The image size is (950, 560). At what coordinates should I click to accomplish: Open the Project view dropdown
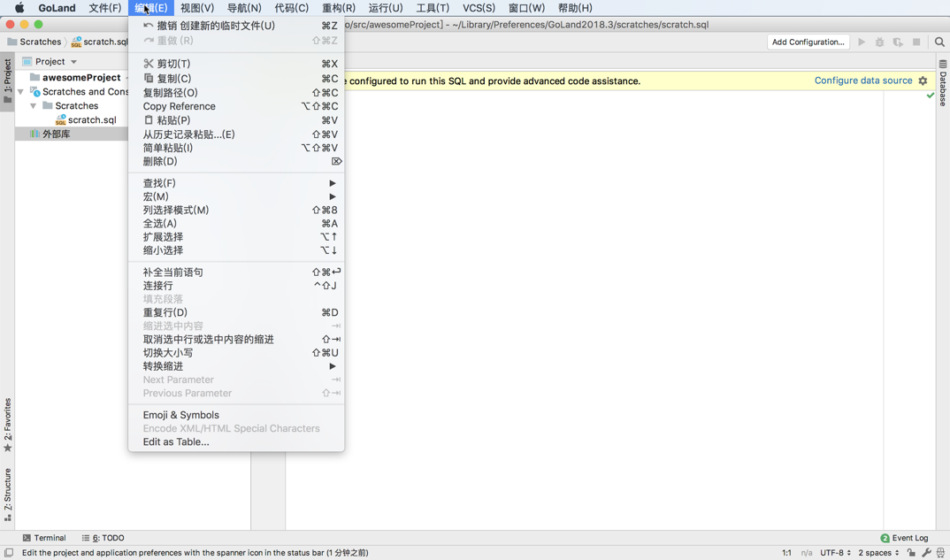tap(50, 61)
